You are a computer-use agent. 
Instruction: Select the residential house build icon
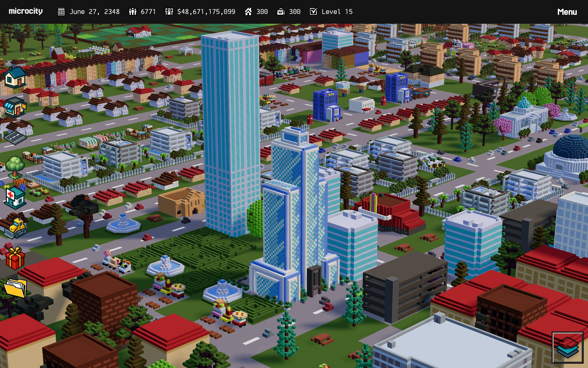[15, 78]
